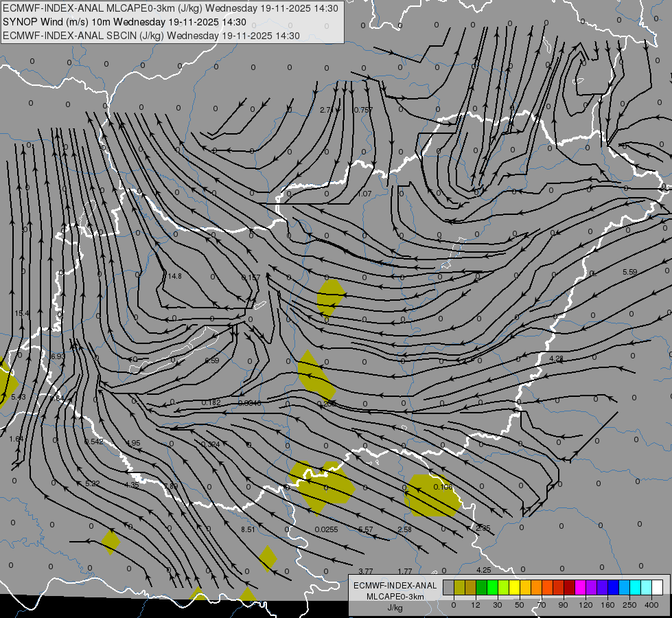Pick the dark red legend swatch
This screenshot has height=618, width=672.
tap(570, 587)
